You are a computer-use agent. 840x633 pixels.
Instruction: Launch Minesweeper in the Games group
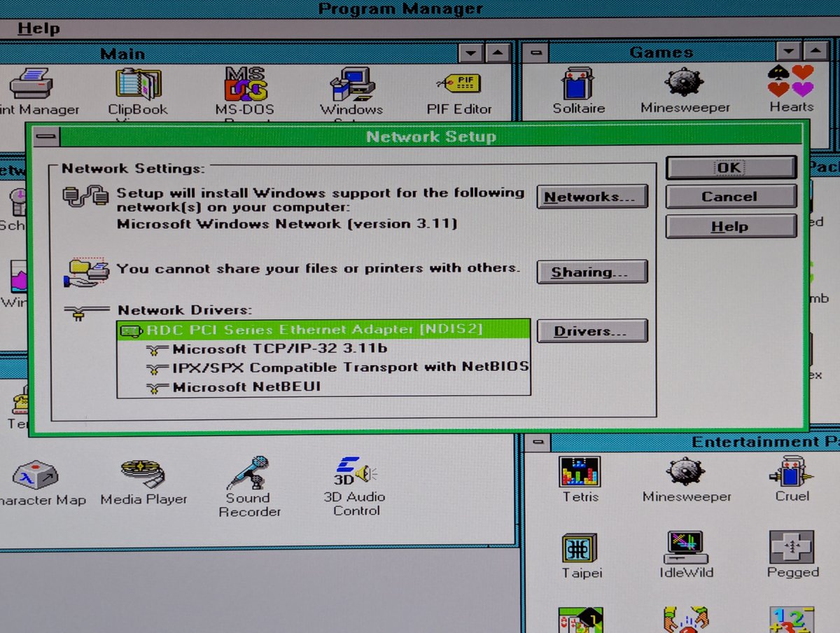(684, 83)
